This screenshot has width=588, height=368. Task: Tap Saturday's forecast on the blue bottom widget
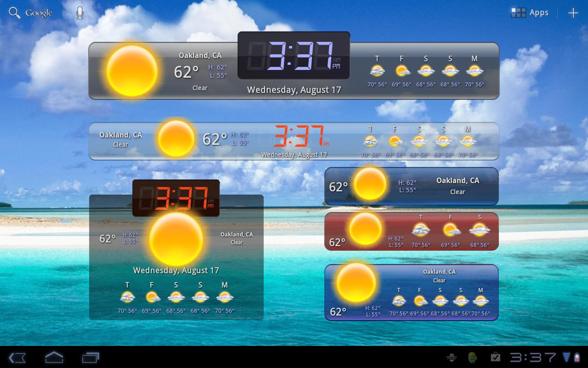[x=440, y=301]
